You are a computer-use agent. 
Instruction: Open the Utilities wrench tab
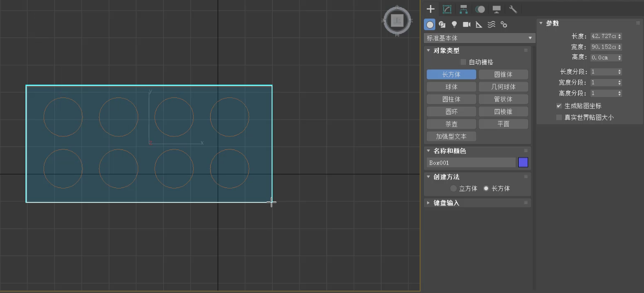click(513, 9)
